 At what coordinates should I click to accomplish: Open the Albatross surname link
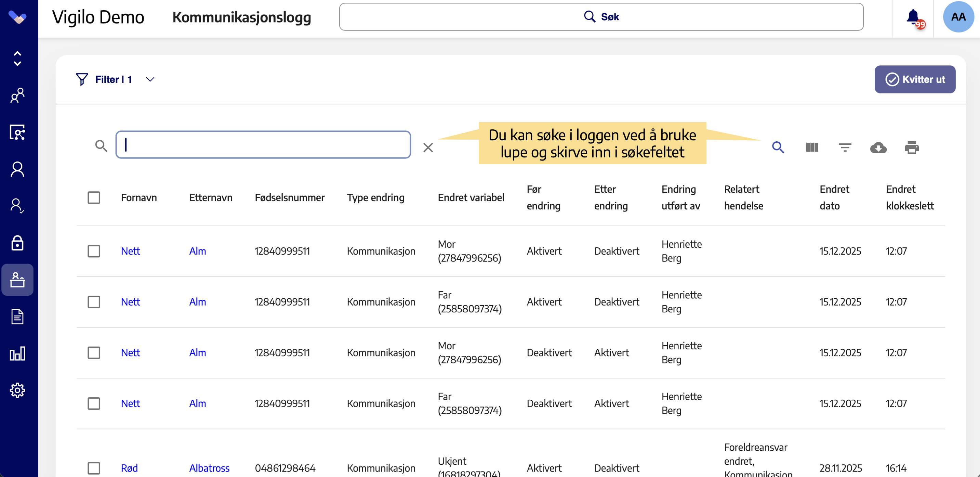(209, 468)
